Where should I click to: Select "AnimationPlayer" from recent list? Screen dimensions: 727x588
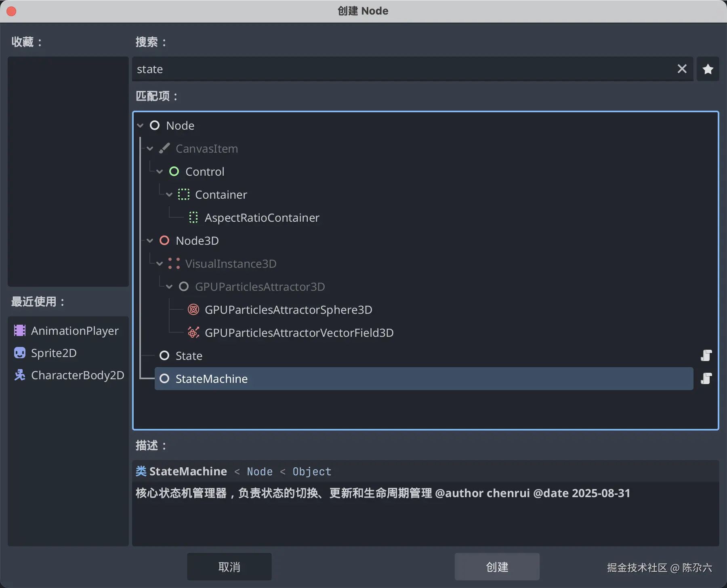click(68, 331)
